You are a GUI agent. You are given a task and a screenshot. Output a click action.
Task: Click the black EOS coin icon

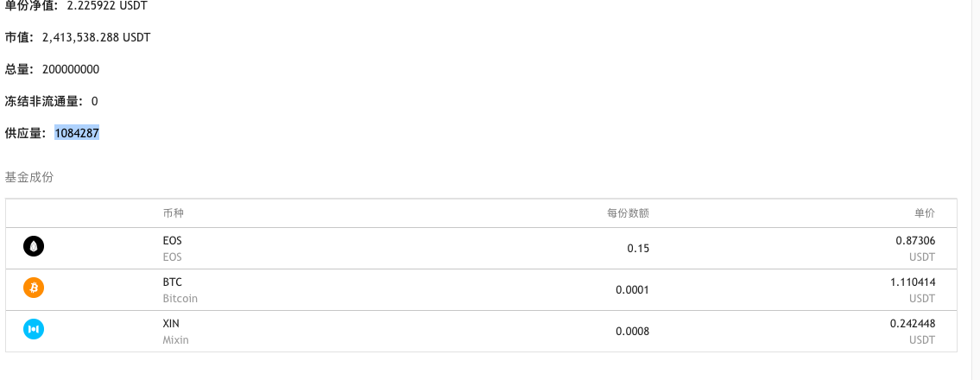click(x=34, y=247)
